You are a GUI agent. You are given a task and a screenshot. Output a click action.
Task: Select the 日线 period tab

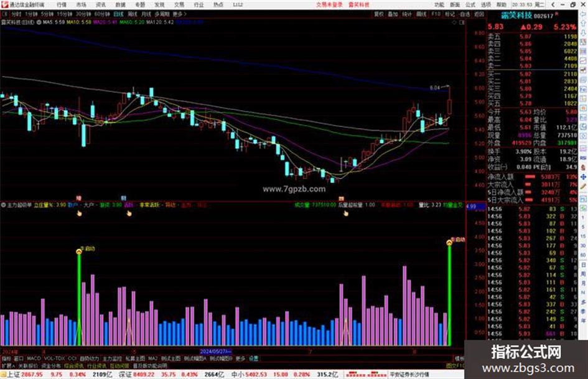118,14
